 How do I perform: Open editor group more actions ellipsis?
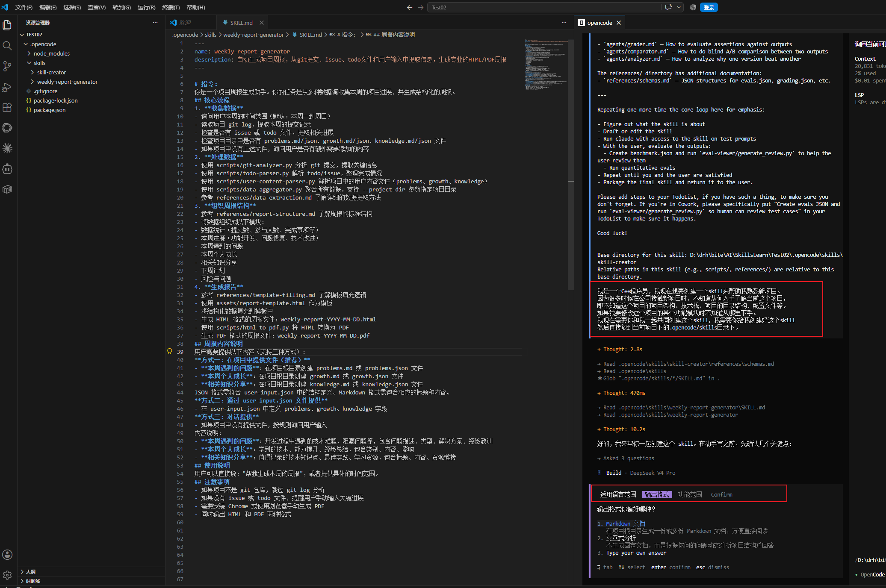click(564, 23)
